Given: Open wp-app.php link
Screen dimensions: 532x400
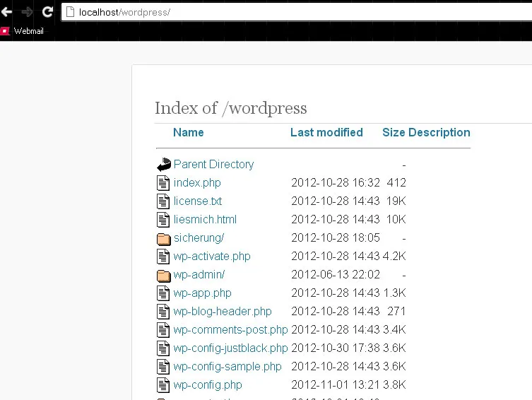Looking at the screenshot, I should [203, 293].
